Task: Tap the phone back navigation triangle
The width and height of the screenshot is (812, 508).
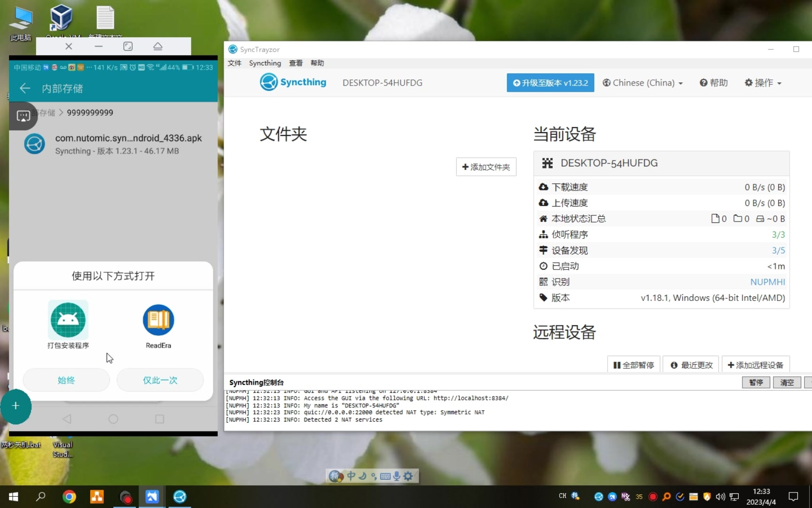Action: 67,419
